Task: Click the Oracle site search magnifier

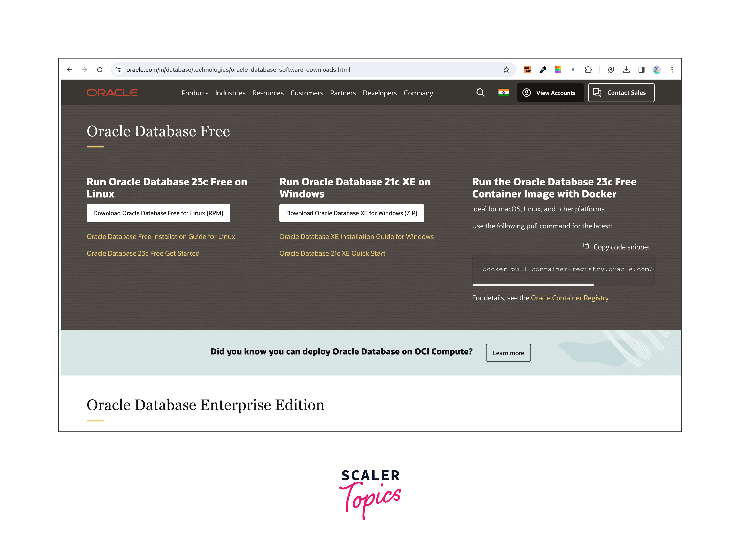Action: pos(480,93)
